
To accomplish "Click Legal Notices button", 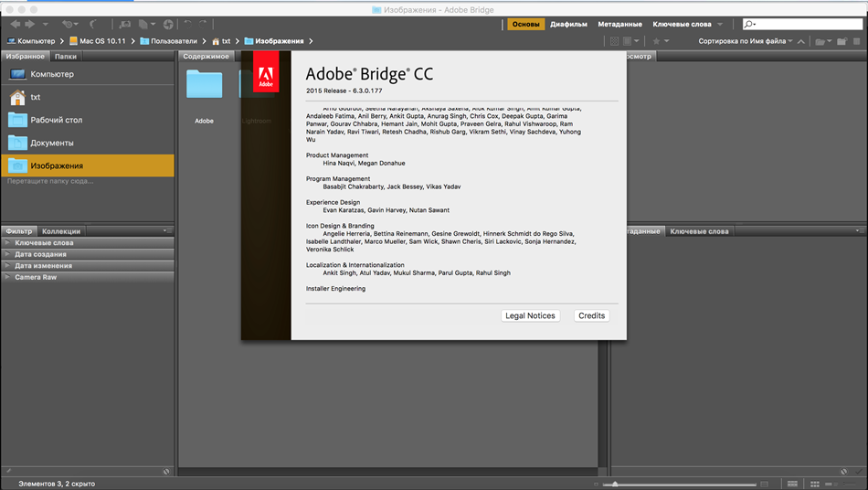I will click(x=530, y=315).
